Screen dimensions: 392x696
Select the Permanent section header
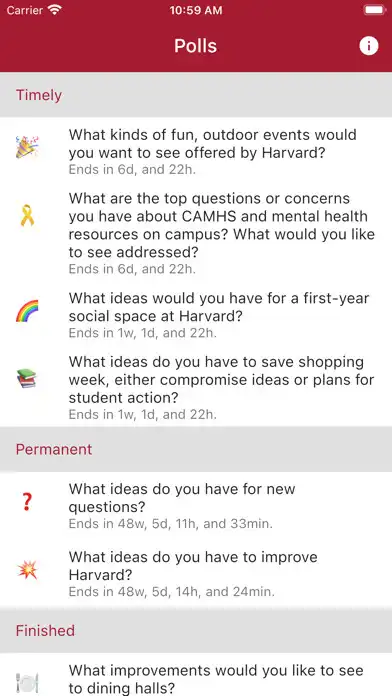pos(196,449)
